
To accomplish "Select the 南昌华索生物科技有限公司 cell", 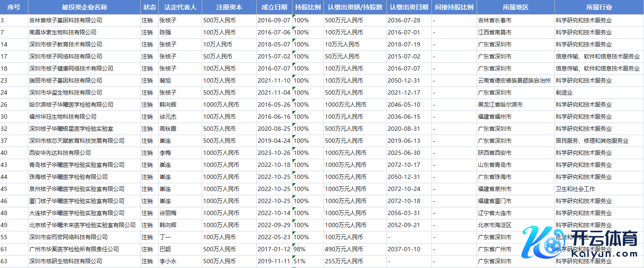I will click(x=63, y=32).
